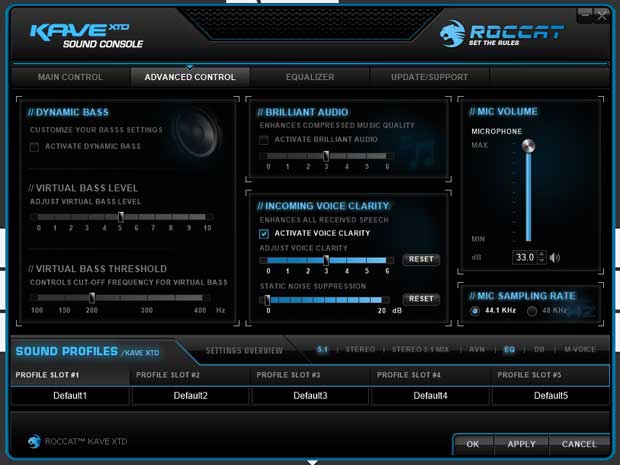620x465 pixels.
Task: Click the ROCCAT Kave XTD footer logo
Action: click(x=78, y=441)
